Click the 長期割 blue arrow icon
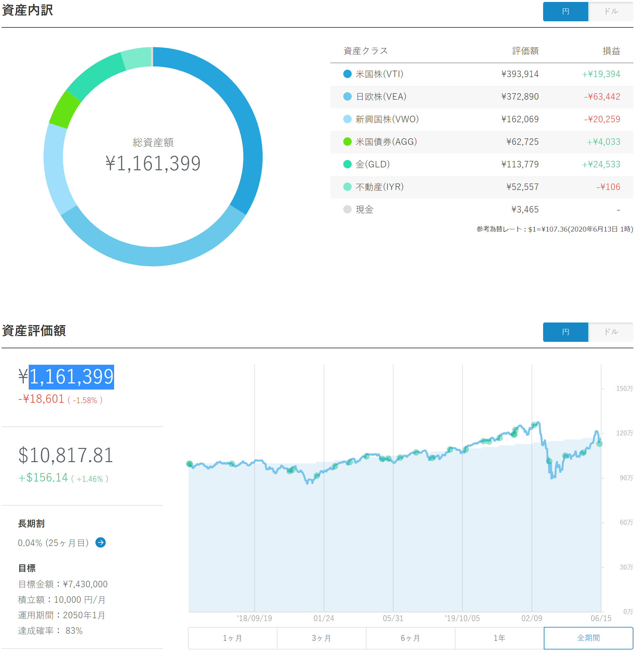 (101, 542)
